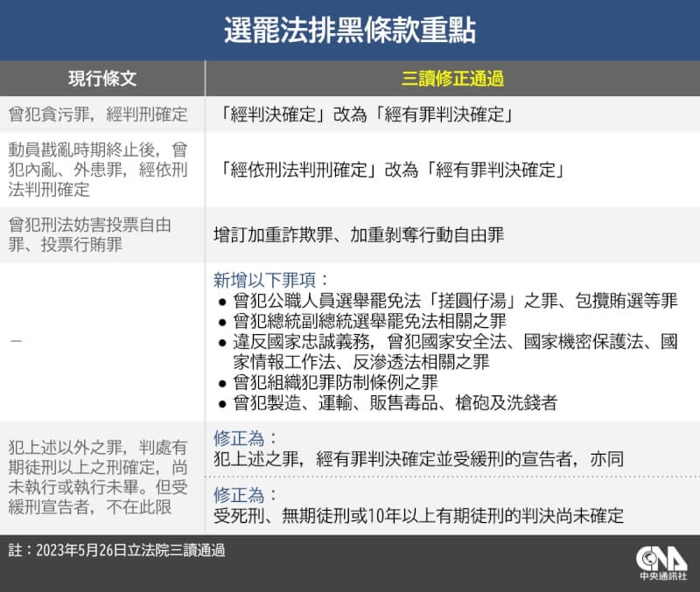Click the title 選罷法排黑條款重點
700x592 pixels.
pos(350,31)
